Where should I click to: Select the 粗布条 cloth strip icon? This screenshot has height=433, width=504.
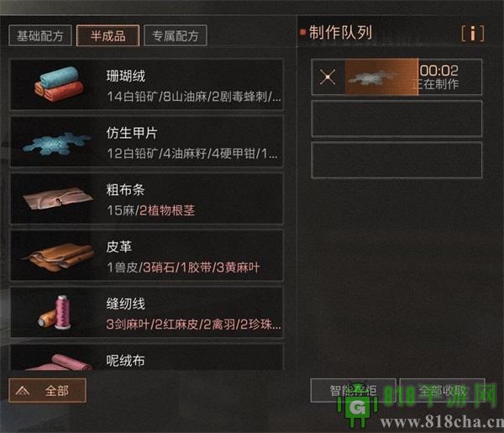pos(58,198)
